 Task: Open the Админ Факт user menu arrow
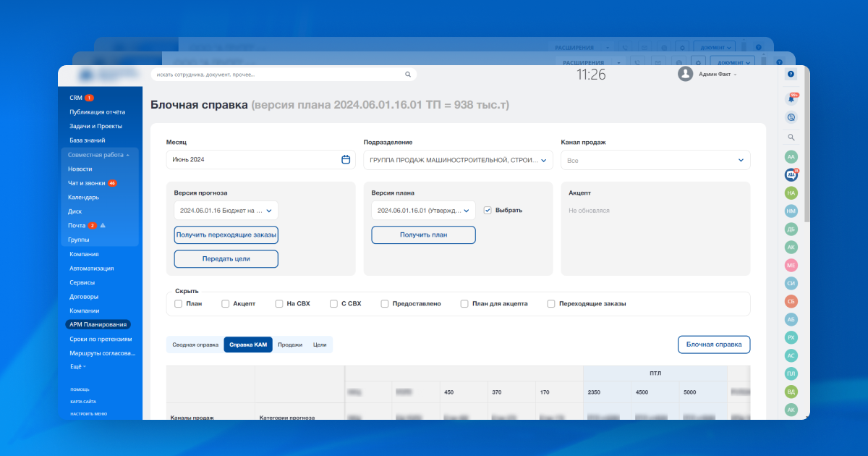(x=736, y=75)
